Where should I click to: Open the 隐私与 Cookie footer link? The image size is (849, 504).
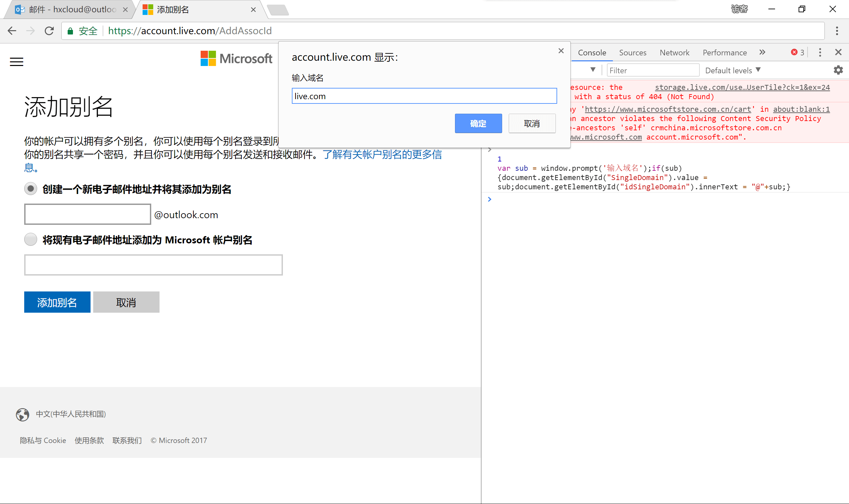pos(43,440)
